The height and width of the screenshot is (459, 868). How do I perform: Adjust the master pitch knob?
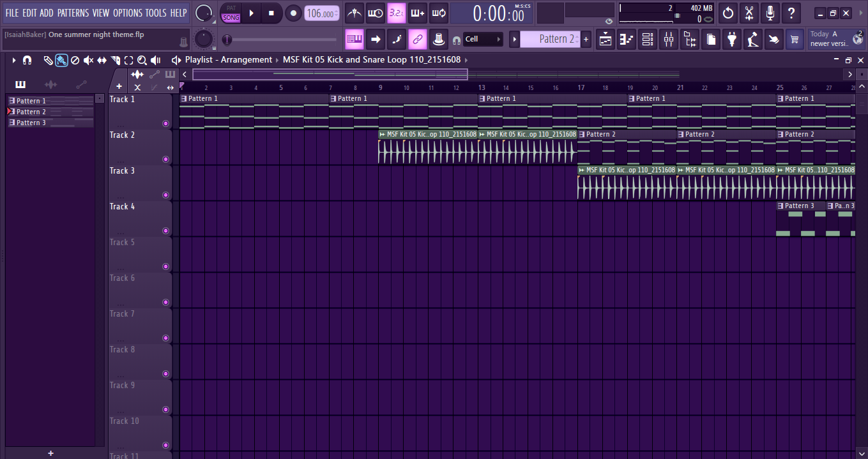[x=204, y=39]
